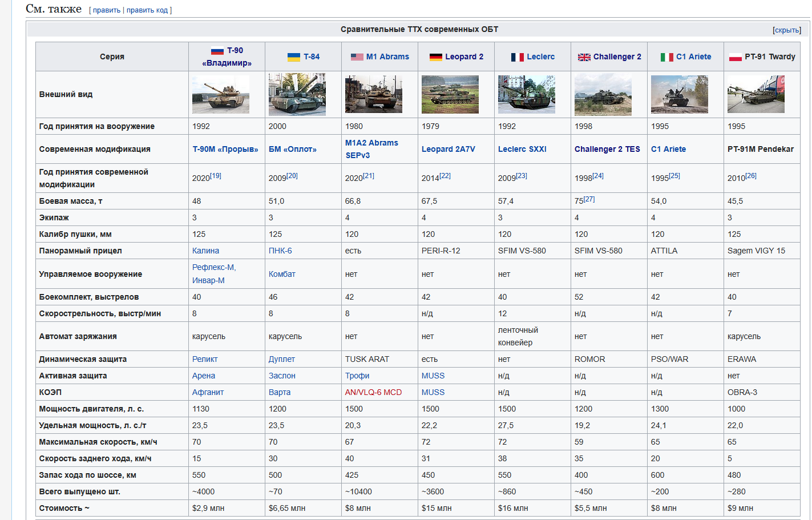Screen dimensions: 812x520
Task: Click the править код edit link
Action: (x=147, y=10)
